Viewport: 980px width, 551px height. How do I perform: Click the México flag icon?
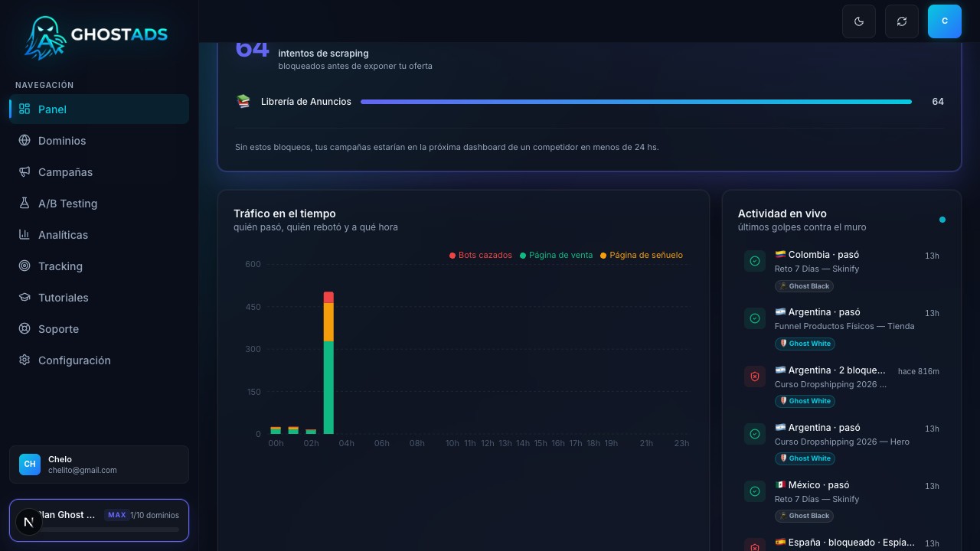coord(780,485)
